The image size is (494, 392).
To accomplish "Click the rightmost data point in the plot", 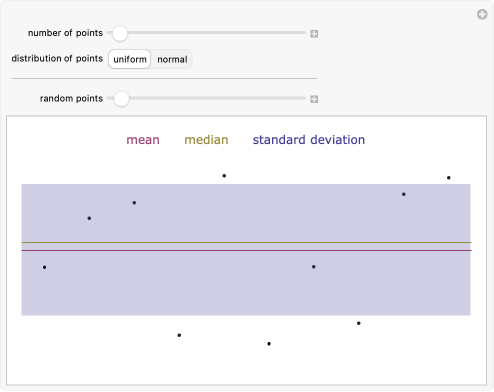I will [449, 178].
